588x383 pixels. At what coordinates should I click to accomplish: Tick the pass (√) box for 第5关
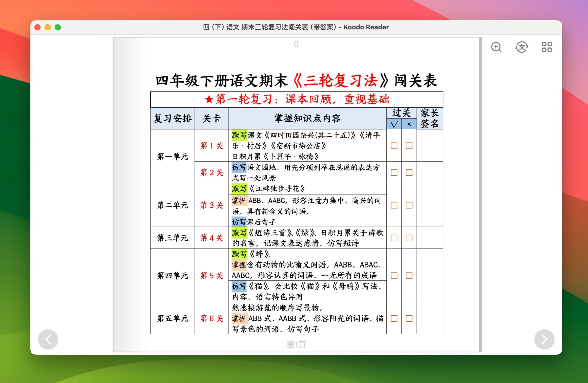tap(394, 275)
